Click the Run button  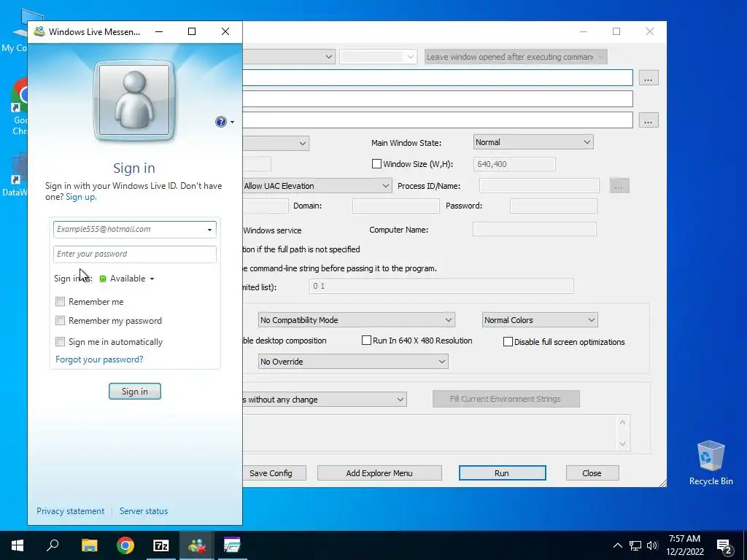pos(502,472)
